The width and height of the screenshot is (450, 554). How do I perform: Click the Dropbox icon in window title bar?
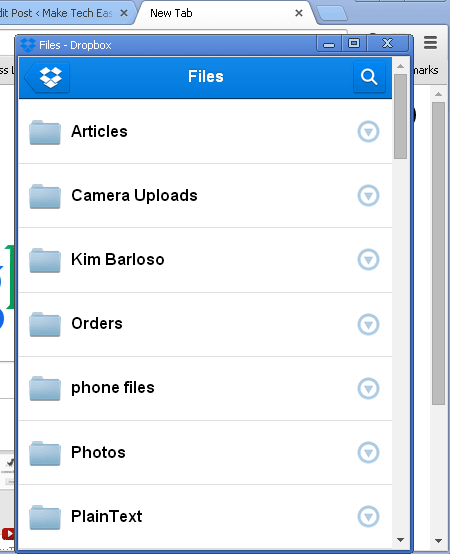(x=28, y=45)
